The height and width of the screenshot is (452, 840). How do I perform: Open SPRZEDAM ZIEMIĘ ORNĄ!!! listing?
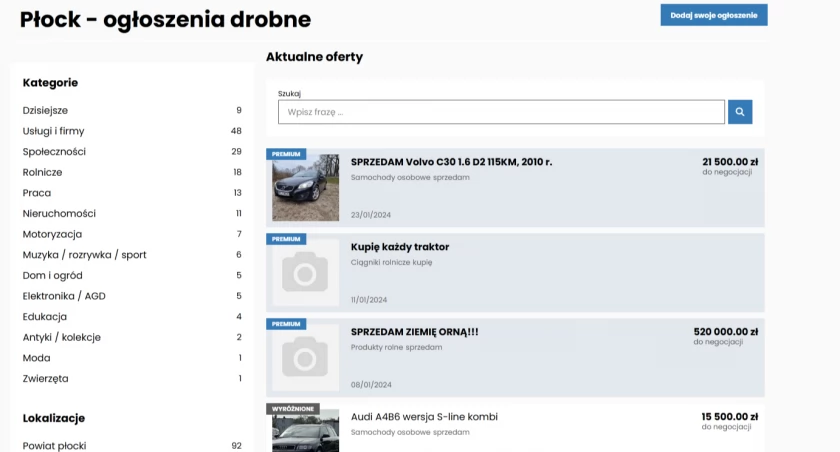(x=415, y=332)
